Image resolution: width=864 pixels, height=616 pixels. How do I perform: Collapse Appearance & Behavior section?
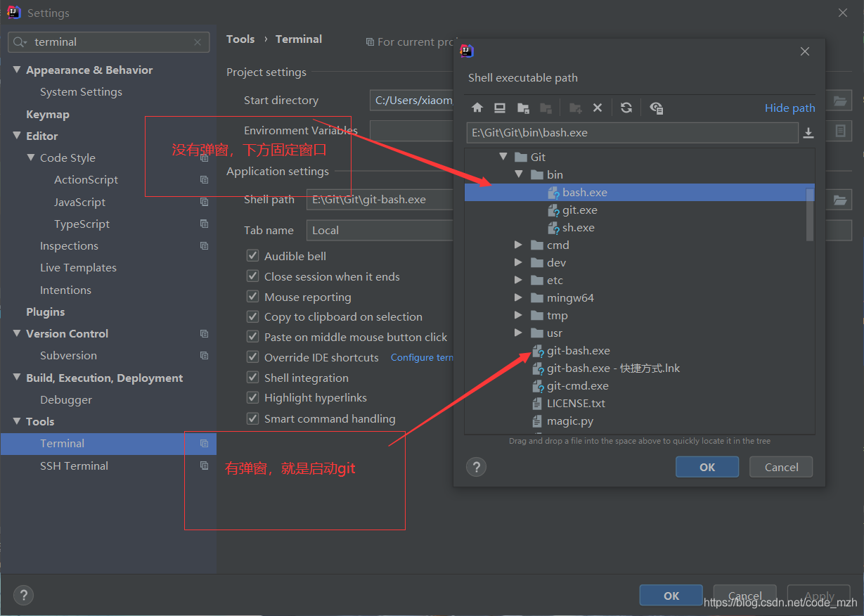(x=17, y=70)
